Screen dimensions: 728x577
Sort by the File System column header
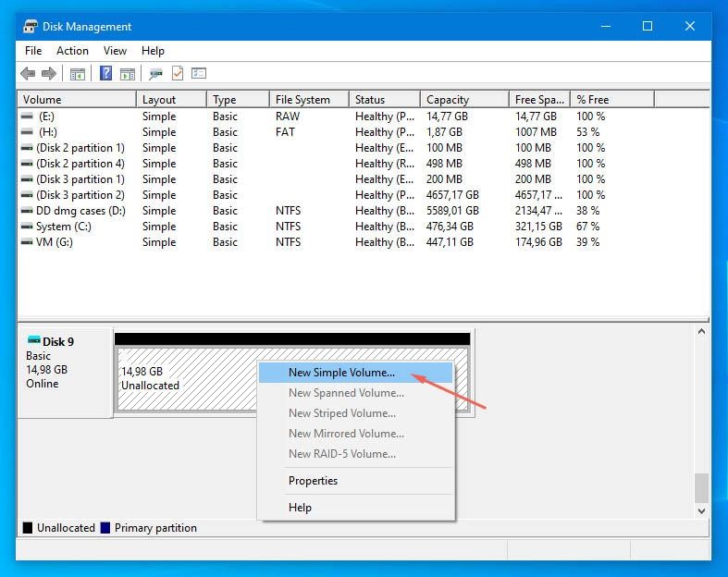302,100
